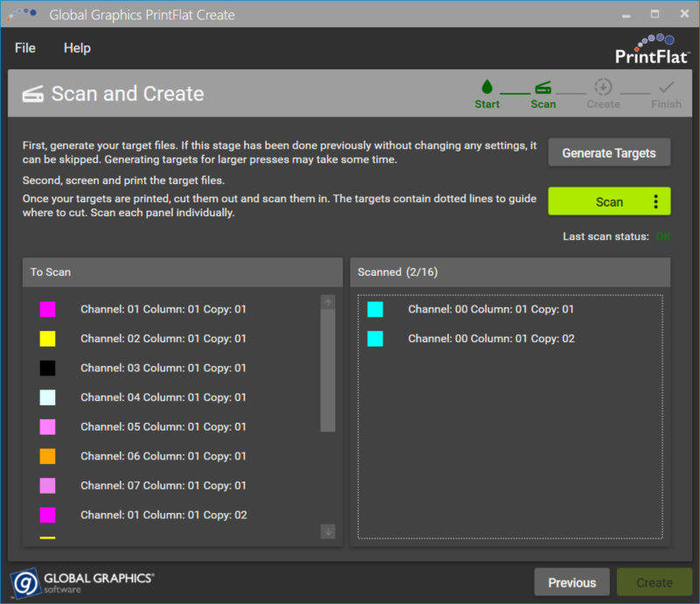Image resolution: width=700 pixels, height=604 pixels.
Task: Click the Global Graphics software logo
Action: click(x=83, y=582)
